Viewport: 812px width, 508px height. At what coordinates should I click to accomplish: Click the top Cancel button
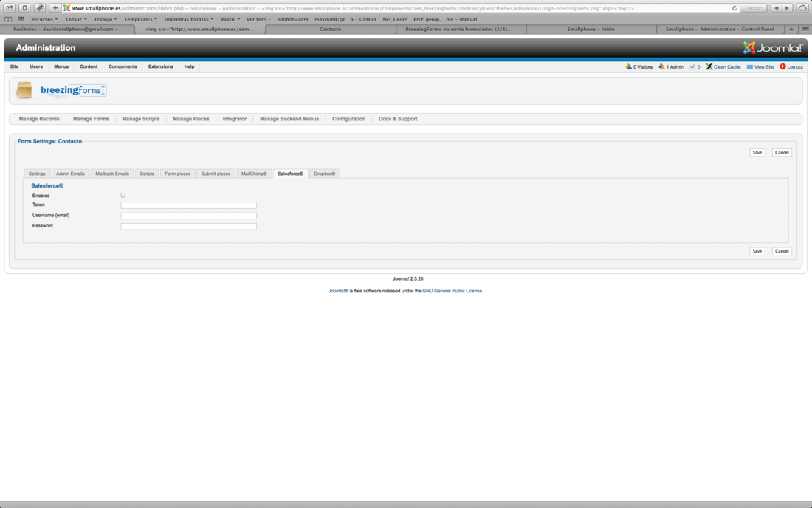(782, 153)
